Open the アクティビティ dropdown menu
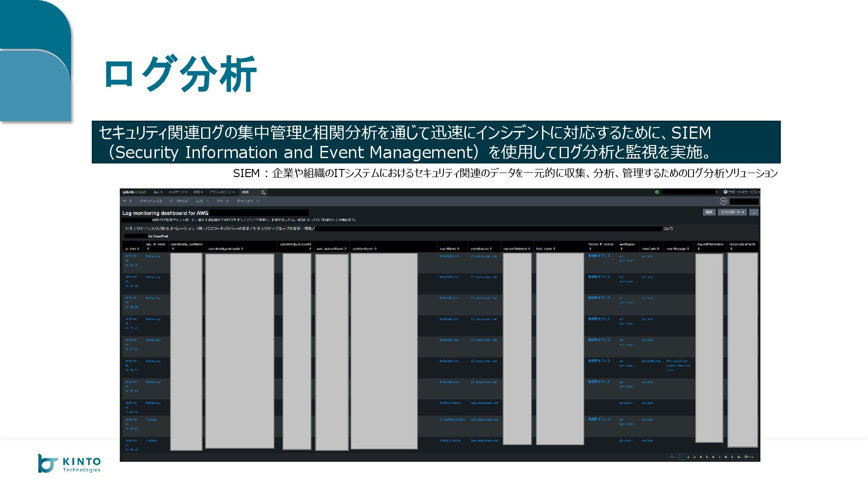 pyautogui.click(x=222, y=192)
